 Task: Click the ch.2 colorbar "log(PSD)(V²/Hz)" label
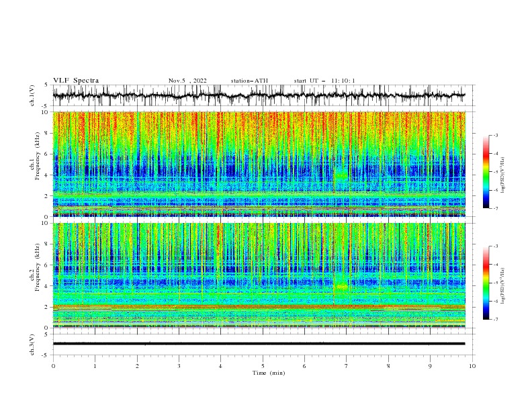[x=503, y=286]
